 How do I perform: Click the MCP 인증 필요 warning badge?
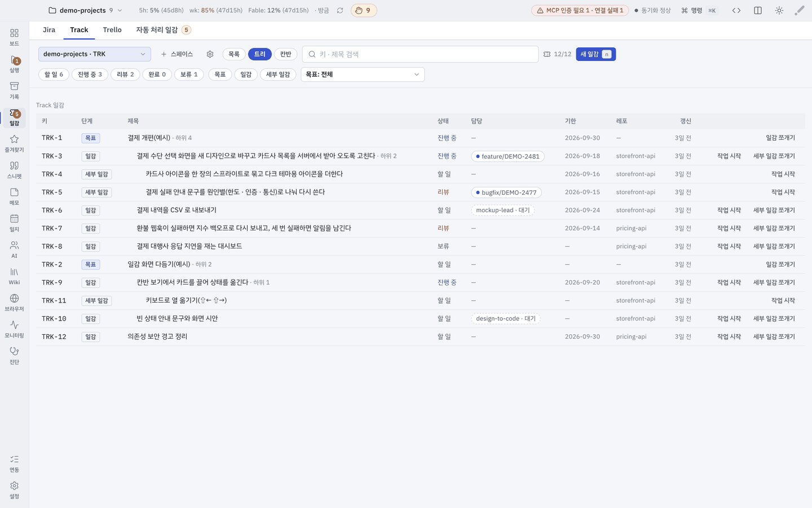580,10
